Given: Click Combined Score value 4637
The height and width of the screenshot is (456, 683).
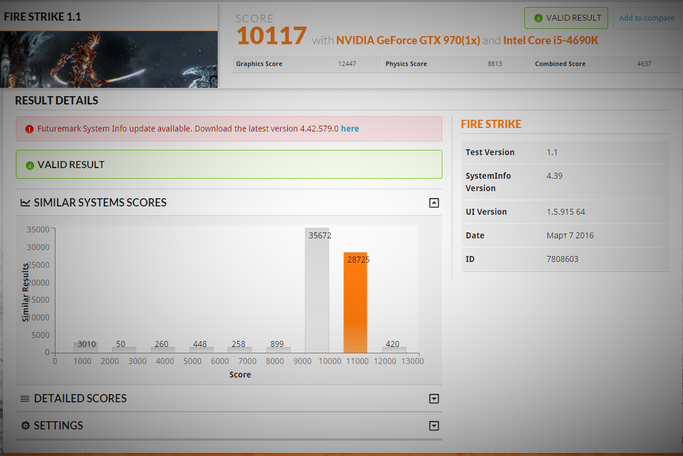Looking at the screenshot, I should pos(644,64).
